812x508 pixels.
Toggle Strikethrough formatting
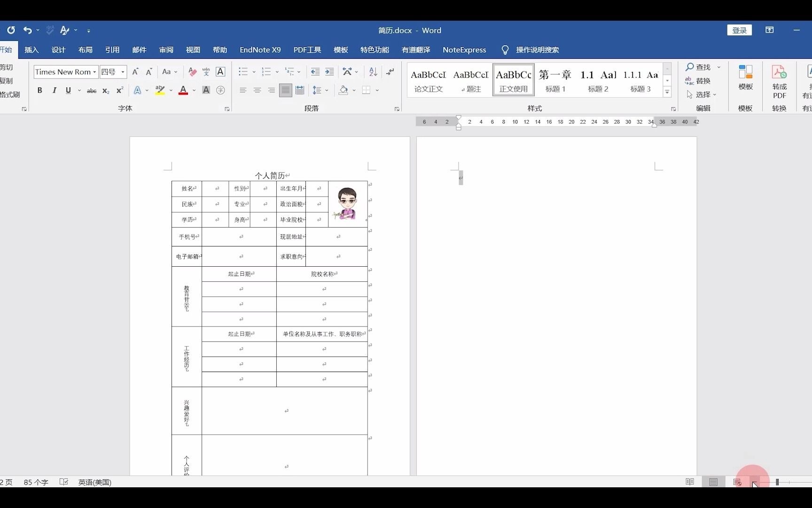pos(92,90)
